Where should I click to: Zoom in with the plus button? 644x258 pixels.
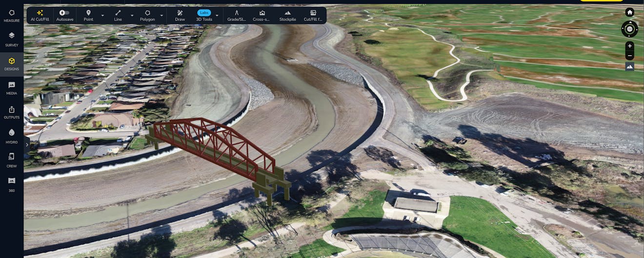[x=629, y=46]
